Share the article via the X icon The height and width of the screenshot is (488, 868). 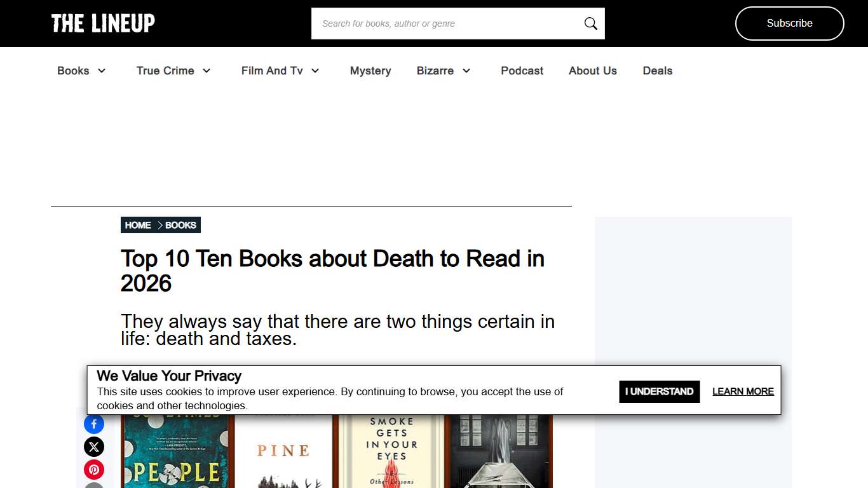pyautogui.click(x=93, y=447)
